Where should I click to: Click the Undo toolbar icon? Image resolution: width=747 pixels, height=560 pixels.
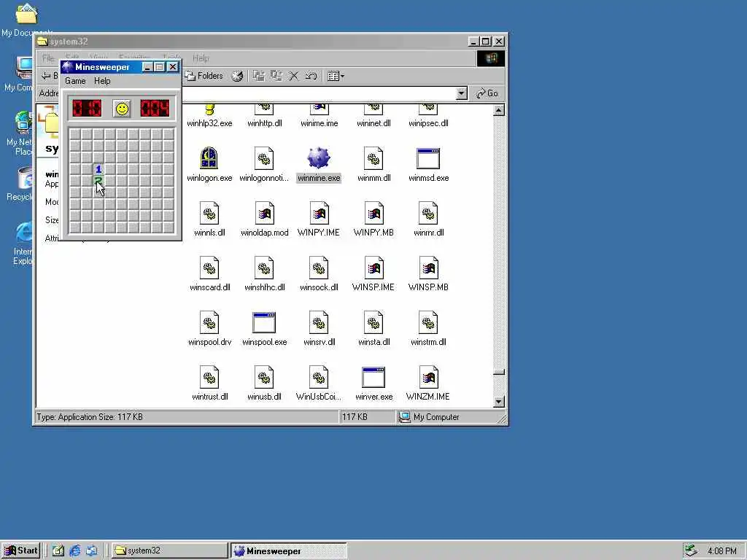pos(311,76)
